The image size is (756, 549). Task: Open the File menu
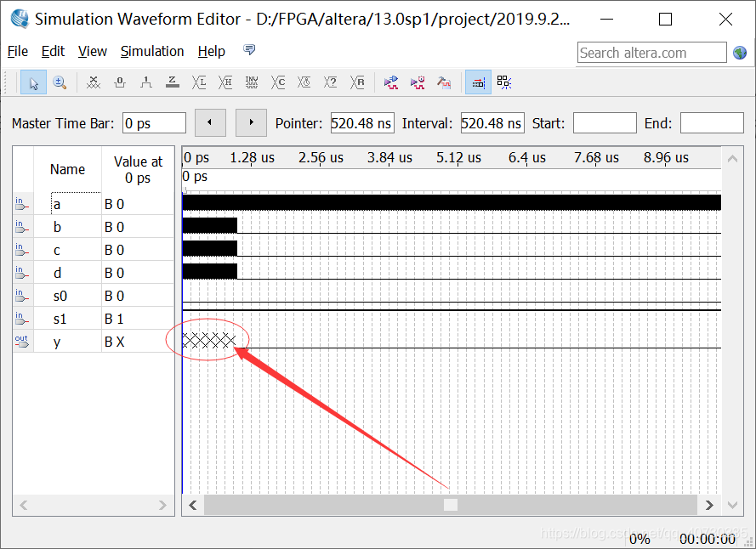18,52
